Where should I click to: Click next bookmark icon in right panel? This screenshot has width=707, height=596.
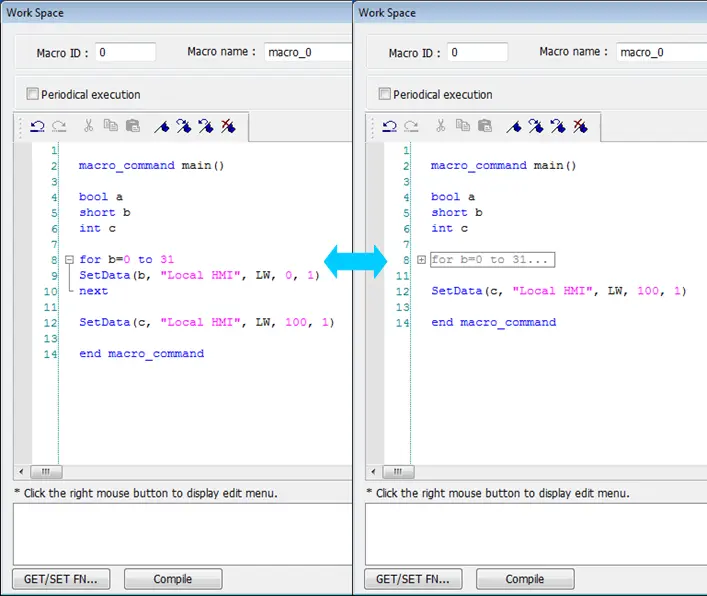pyautogui.click(x=536, y=126)
